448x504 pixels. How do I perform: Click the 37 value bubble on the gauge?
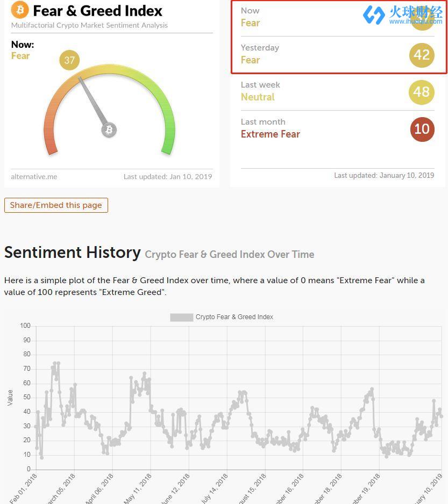click(69, 60)
